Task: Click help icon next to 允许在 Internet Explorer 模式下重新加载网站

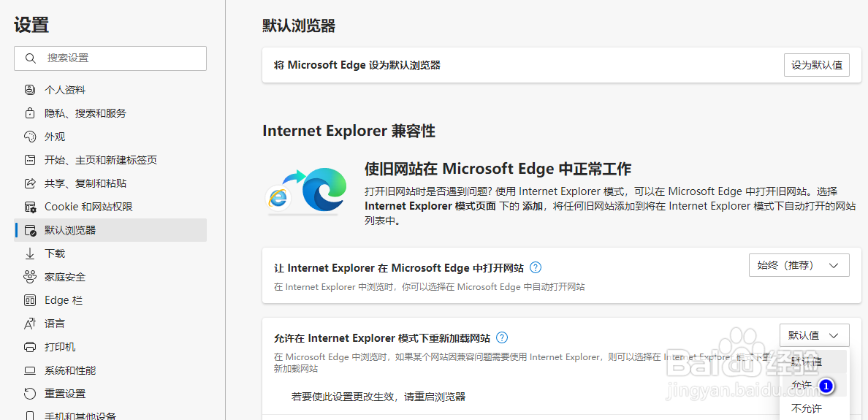Action: (502, 337)
